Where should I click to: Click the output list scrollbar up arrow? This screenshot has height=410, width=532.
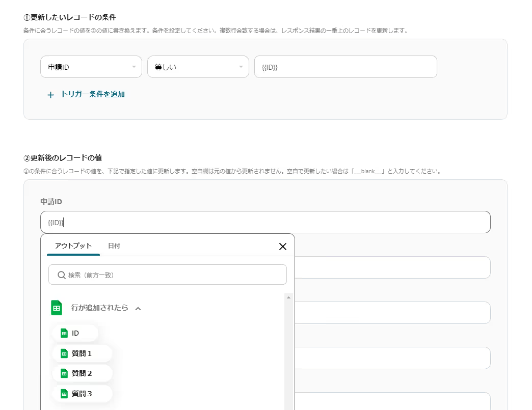[x=288, y=297]
